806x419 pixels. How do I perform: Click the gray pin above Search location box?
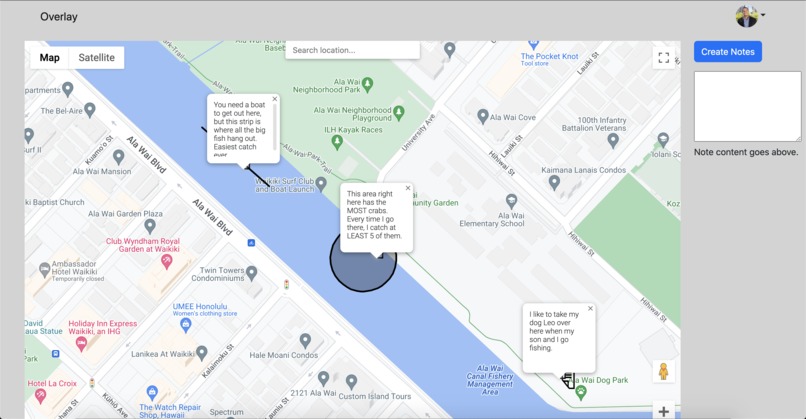tap(450, 49)
